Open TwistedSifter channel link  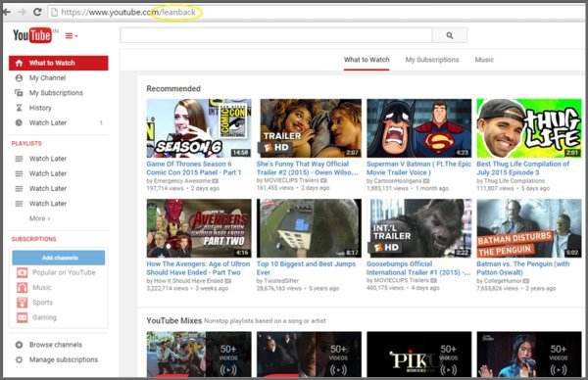pos(281,281)
